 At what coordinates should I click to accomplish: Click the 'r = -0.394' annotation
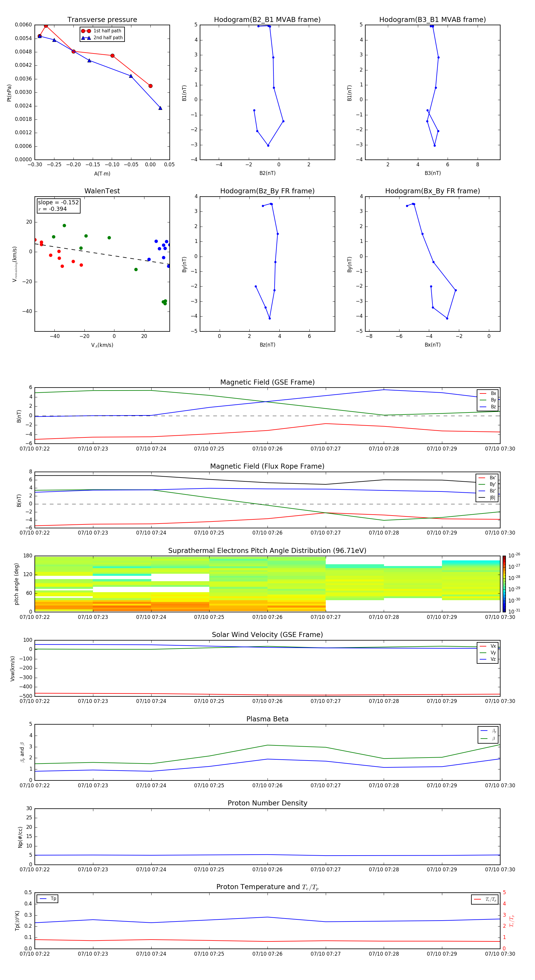point(53,209)
